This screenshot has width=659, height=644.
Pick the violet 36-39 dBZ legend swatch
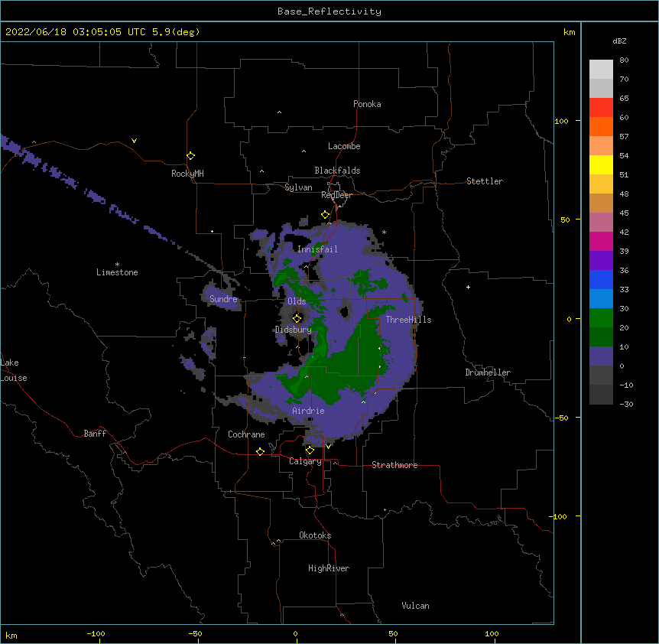(x=601, y=261)
